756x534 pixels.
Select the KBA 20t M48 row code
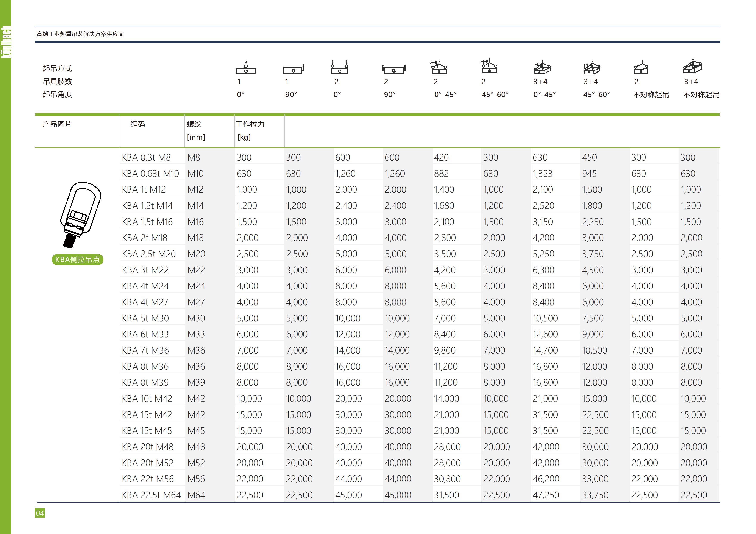(148, 447)
